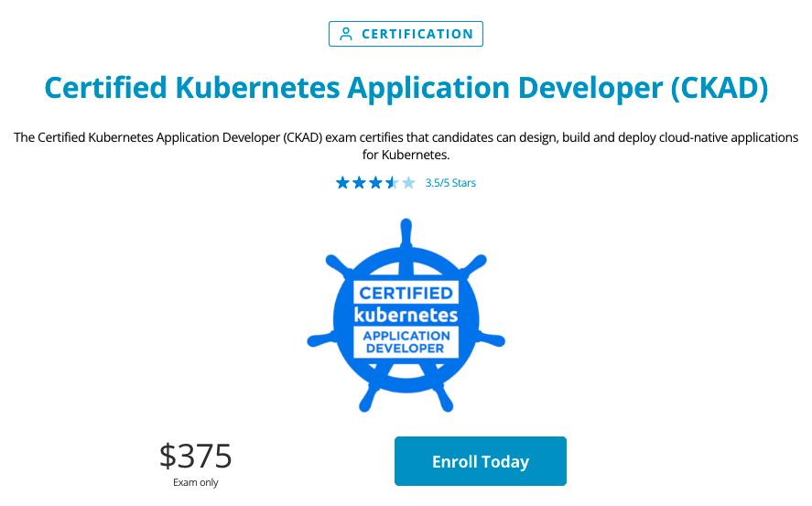812x506 pixels.
Task: Click the Certified Kubernetes Application Developer wheel logo
Action: pyautogui.click(x=406, y=315)
